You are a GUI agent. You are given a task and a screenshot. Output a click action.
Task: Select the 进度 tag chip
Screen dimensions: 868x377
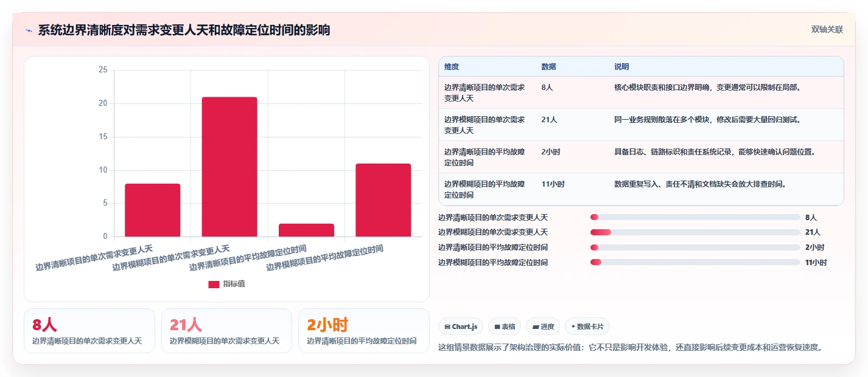[x=543, y=327]
